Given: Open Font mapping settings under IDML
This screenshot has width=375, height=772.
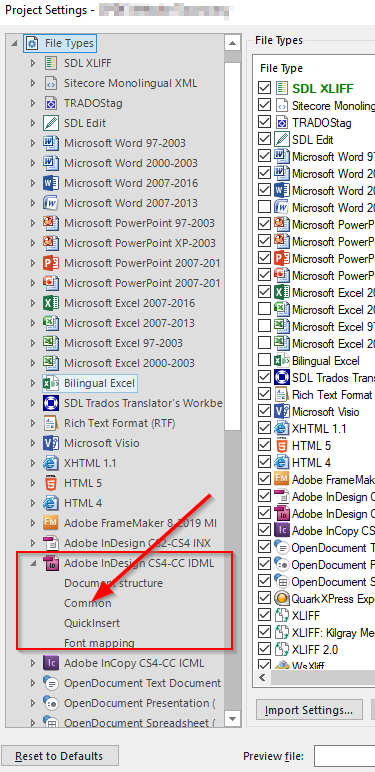Looking at the screenshot, I should (x=99, y=643).
